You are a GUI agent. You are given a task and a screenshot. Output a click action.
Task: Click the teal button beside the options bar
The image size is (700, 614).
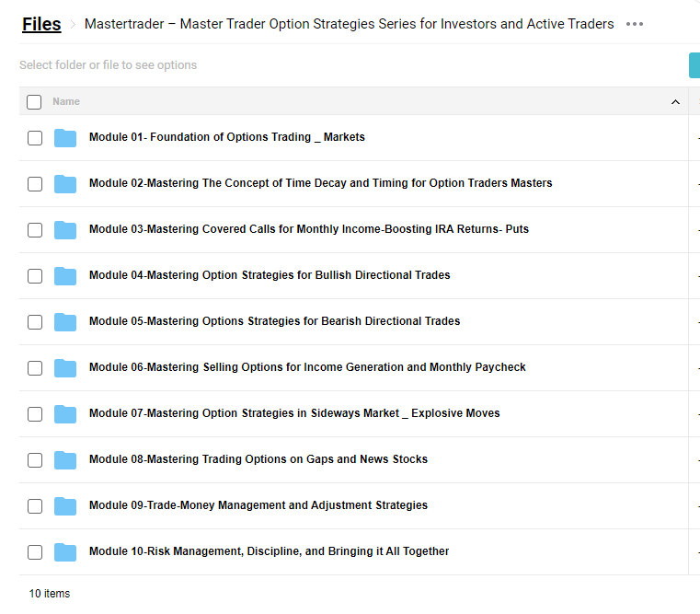(x=694, y=65)
